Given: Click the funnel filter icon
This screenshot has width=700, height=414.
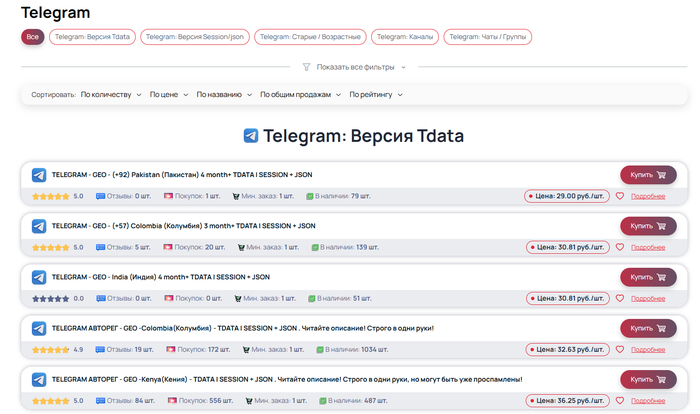Looking at the screenshot, I should (306, 67).
